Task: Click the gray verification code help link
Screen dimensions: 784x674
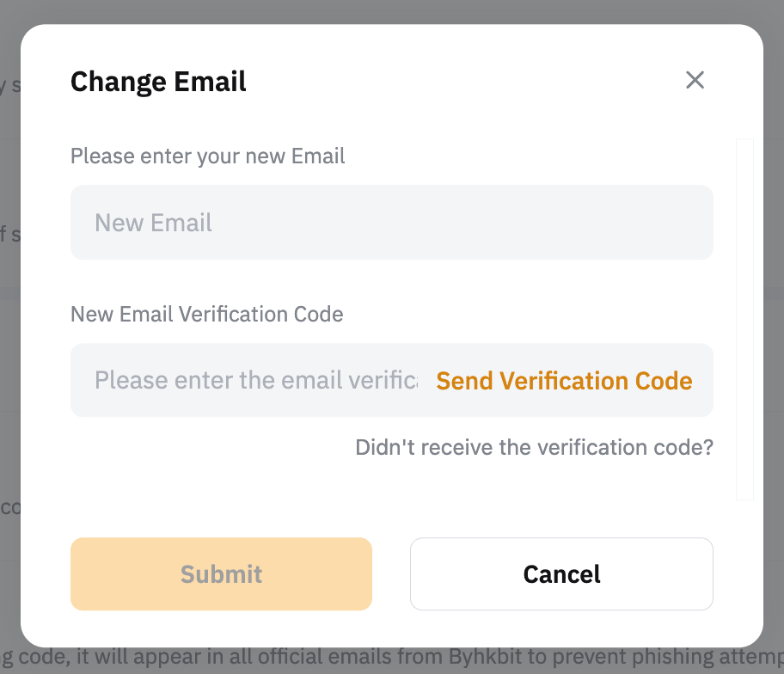Action: (534, 448)
